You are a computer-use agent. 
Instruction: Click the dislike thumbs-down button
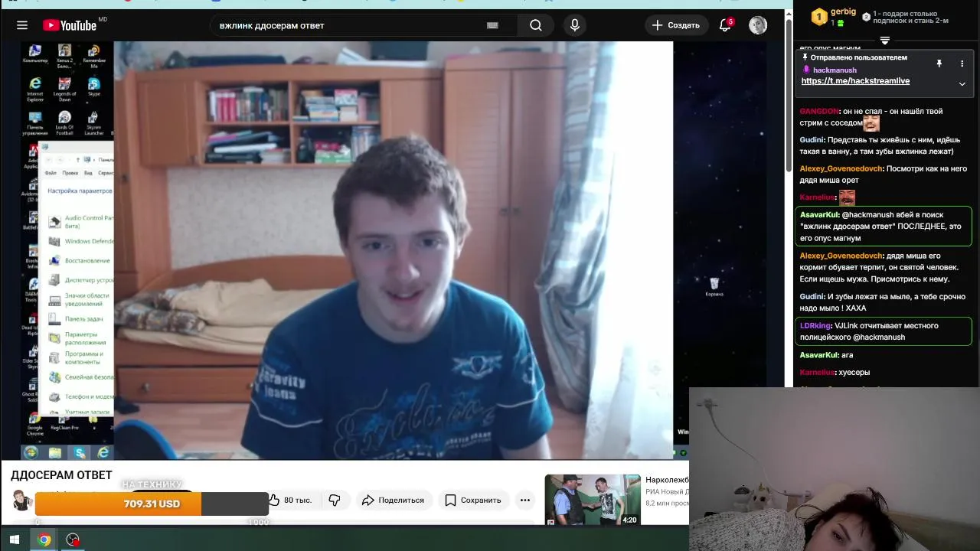click(x=335, y=500)
